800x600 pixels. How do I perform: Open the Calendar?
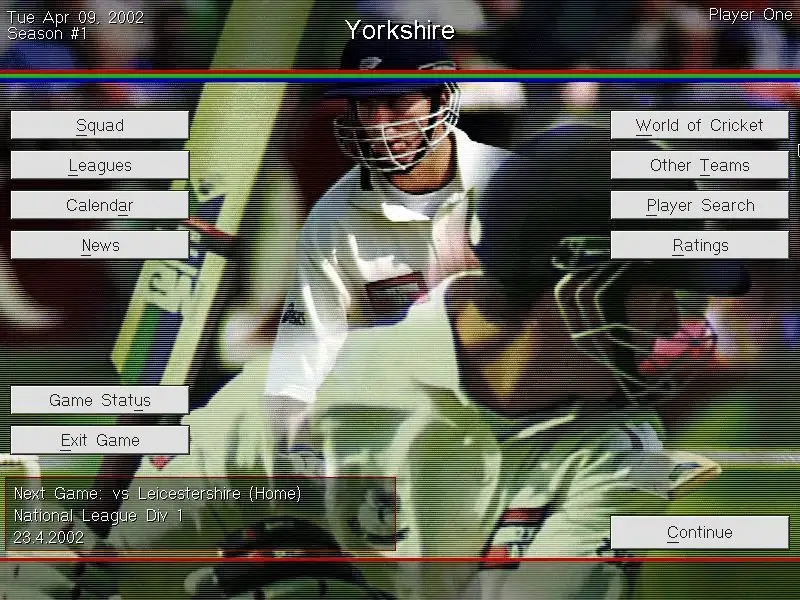coord(100,205)
